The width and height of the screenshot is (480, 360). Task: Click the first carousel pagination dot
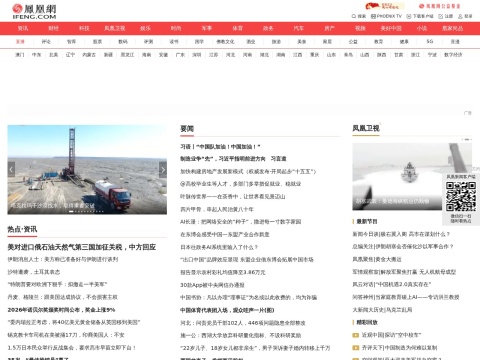pyautogui.click(x=71, y=211)
